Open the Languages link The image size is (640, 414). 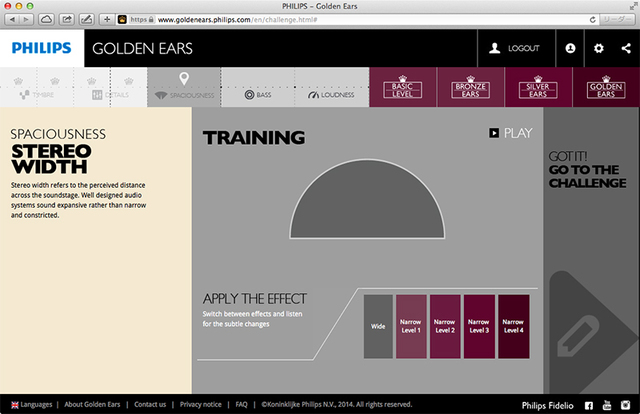pyautogui.click(x=31, y=405)
